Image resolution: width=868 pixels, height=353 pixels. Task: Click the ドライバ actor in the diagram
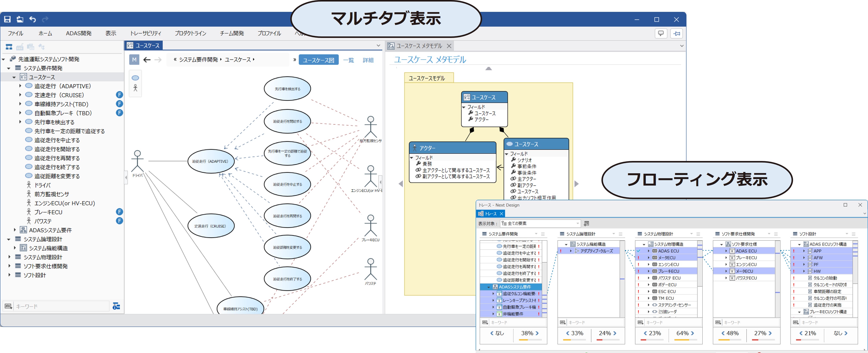(137, 164)
